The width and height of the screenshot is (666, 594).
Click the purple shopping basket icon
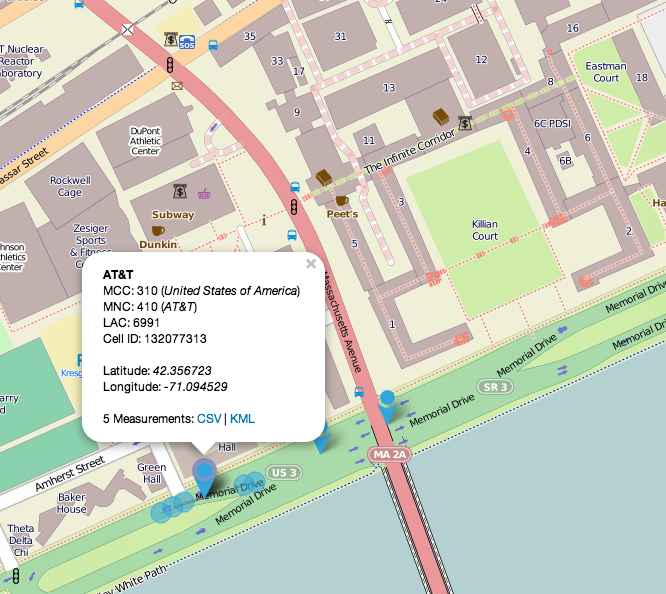tap(204, 194)
